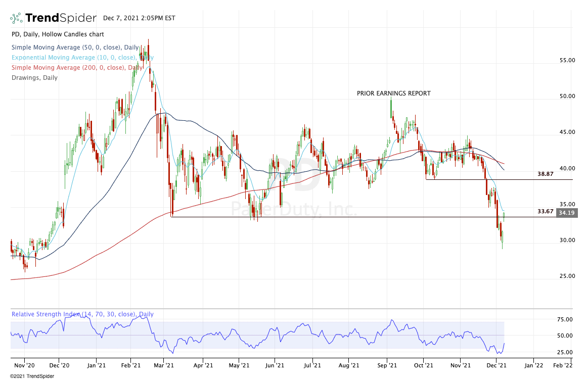Click the Jul '21 date axis label
This screenshot has width=588, height=381.
click(312, 365)
